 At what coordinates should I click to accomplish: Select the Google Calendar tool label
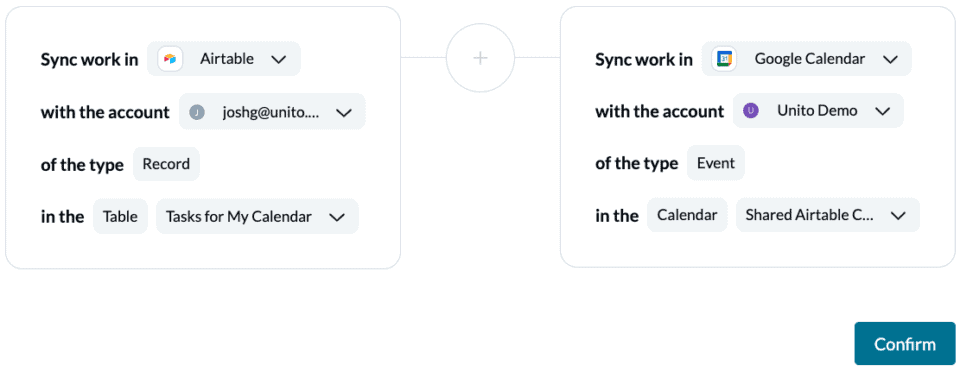(x=810, y=59)
